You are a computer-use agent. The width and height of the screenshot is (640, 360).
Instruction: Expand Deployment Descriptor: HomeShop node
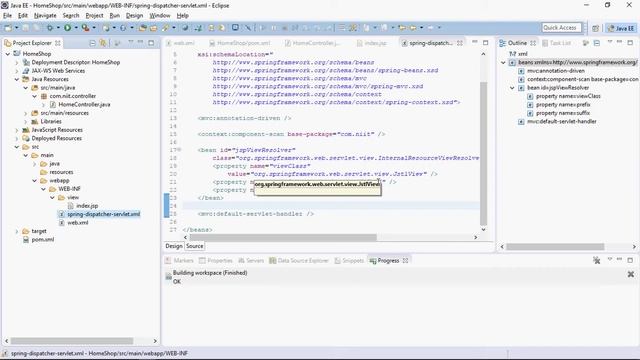point(17,62)
